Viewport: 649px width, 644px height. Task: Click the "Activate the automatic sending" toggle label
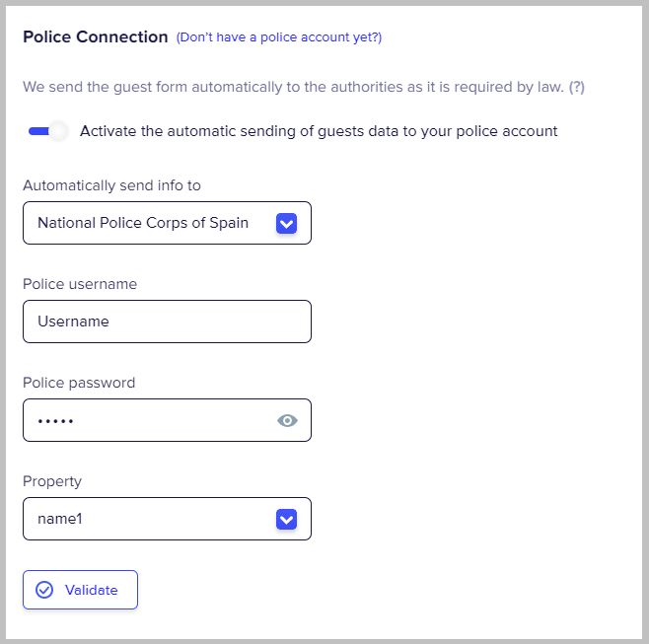319,131
